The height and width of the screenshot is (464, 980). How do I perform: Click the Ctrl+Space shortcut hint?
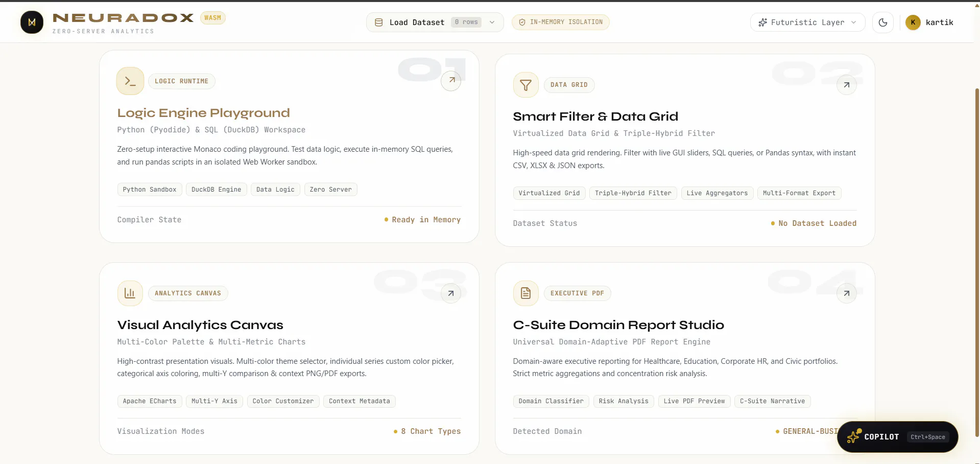(928, 437)
